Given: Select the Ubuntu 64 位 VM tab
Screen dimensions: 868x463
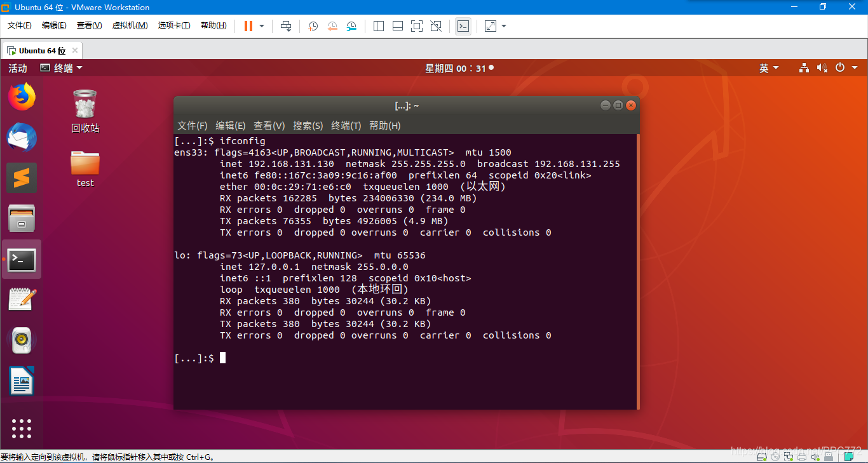Looking at the screenshot, I should pos(43,50).
